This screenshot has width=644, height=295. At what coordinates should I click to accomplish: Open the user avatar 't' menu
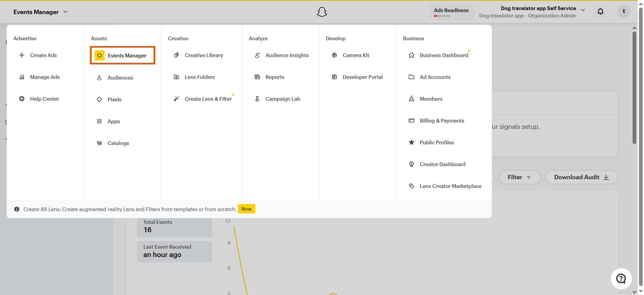click(x=624, y=11)
